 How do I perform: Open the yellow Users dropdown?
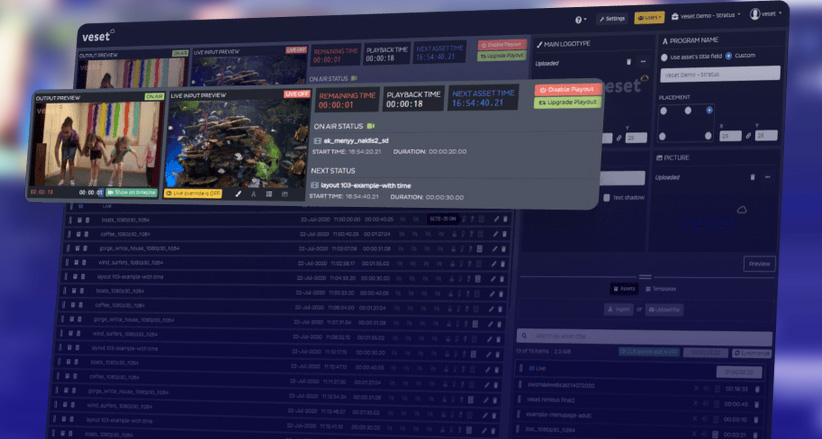(x=649, y=17)
